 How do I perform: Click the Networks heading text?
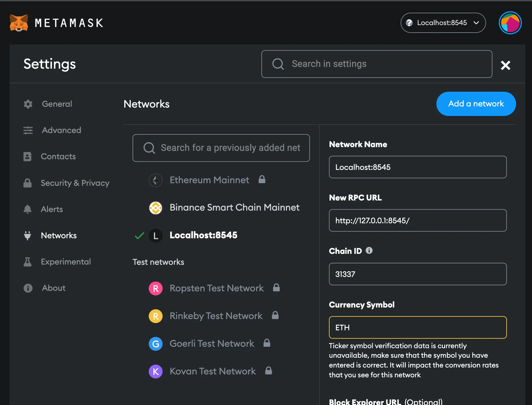[146, 104]
